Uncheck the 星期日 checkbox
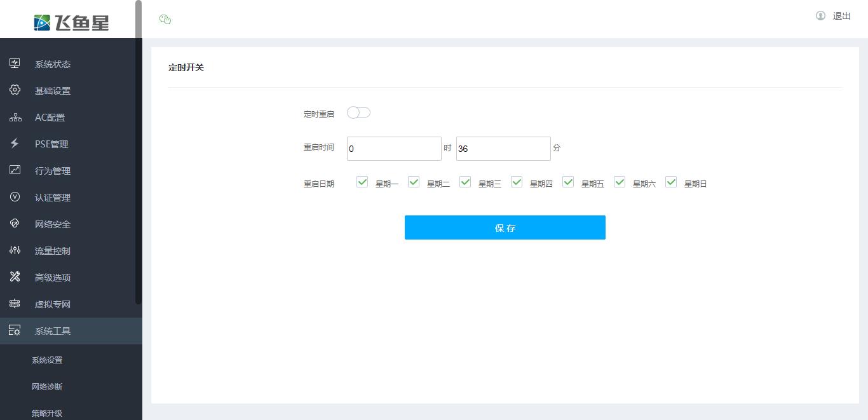Screen dimensions: 868x420 (671, 182)
